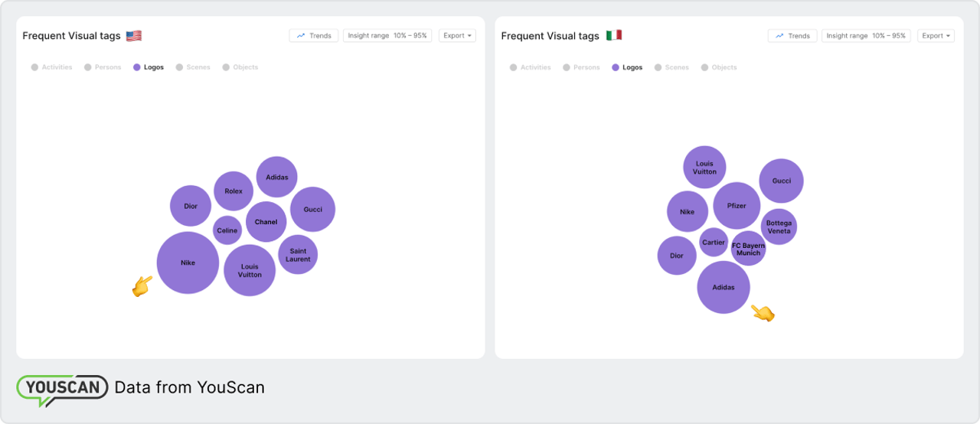Click the Cartier bubble

click(714, 242)
